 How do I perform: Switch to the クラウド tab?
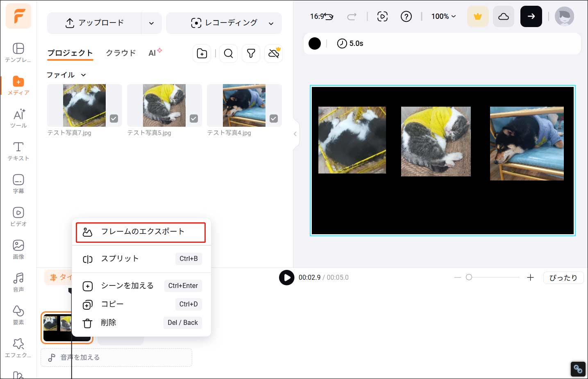(120, 53)
